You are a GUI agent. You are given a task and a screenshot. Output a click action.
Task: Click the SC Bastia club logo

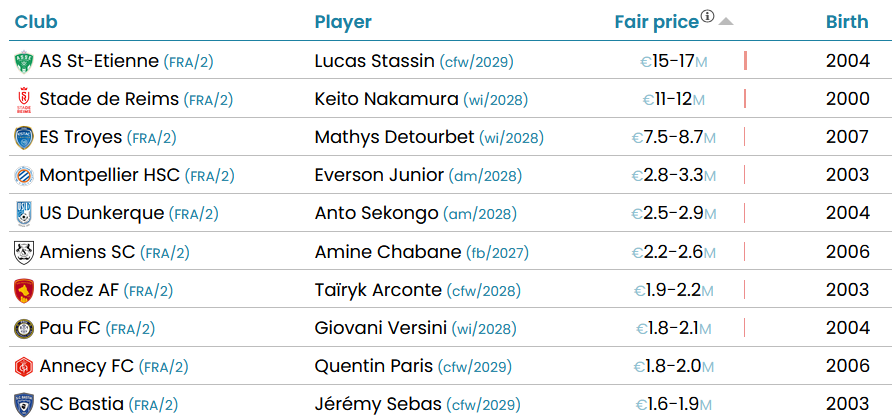(23, 404)
